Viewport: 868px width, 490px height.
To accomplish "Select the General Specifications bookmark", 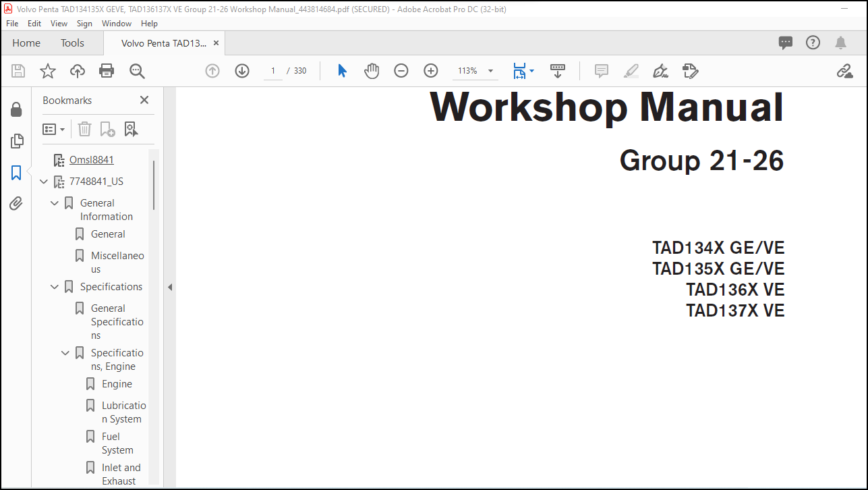I will (117, 322).
